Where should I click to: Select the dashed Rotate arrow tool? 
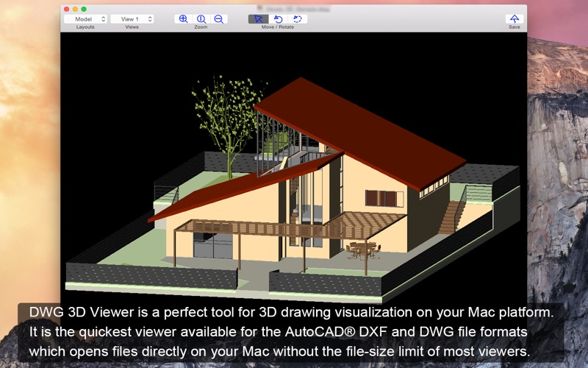click(x=298, y=19)
